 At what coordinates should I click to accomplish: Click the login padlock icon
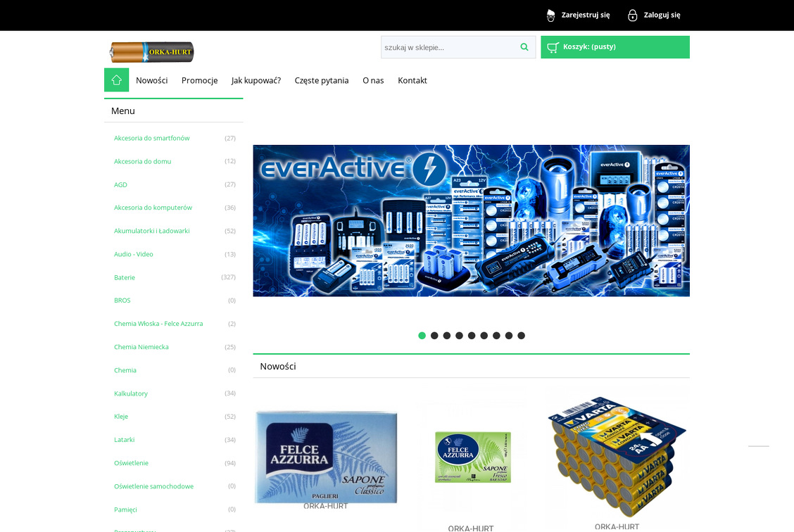tap(633, 15)
